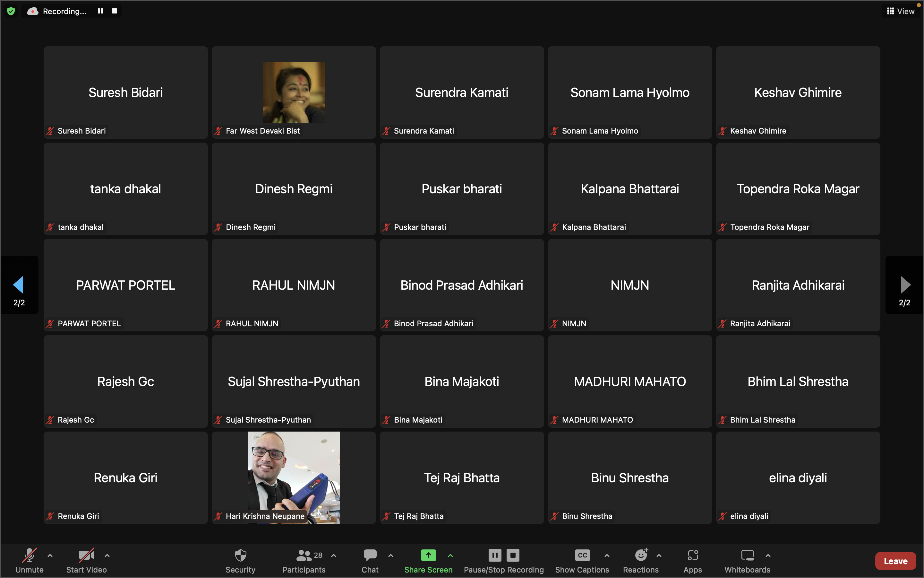This screenshot has width=924, height=578.
Task: Select Hari Krishna Neupane video tile
Action: pyautogui.click(x=294, y=477)
